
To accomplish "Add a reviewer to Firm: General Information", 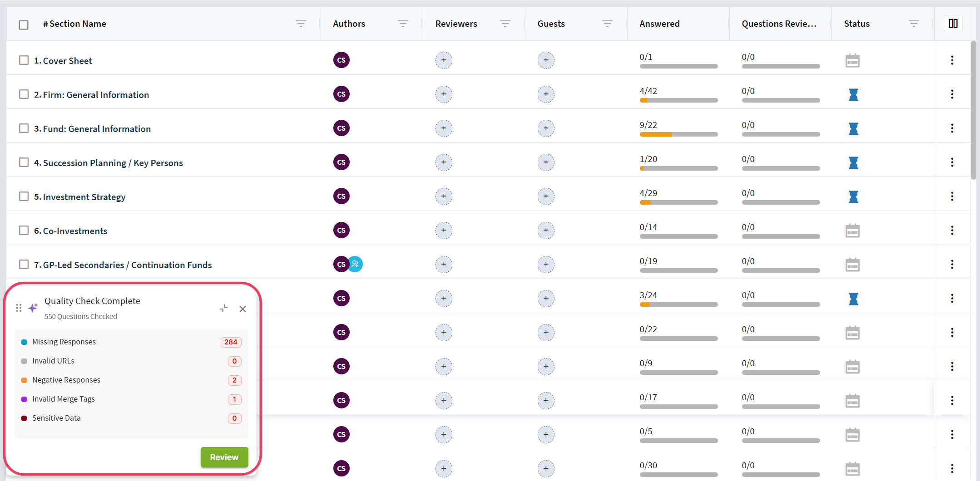I will coord(444,94).
